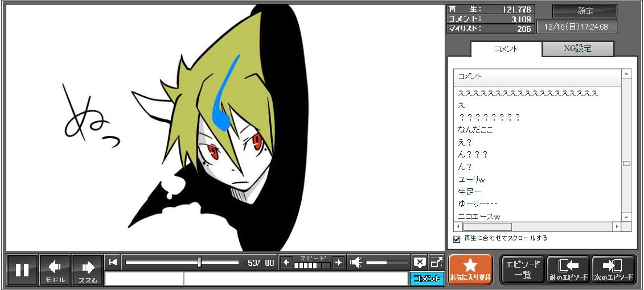Screen dimensions: 644x290
Task: Open 設定 settings button
Action: [585, 11]
